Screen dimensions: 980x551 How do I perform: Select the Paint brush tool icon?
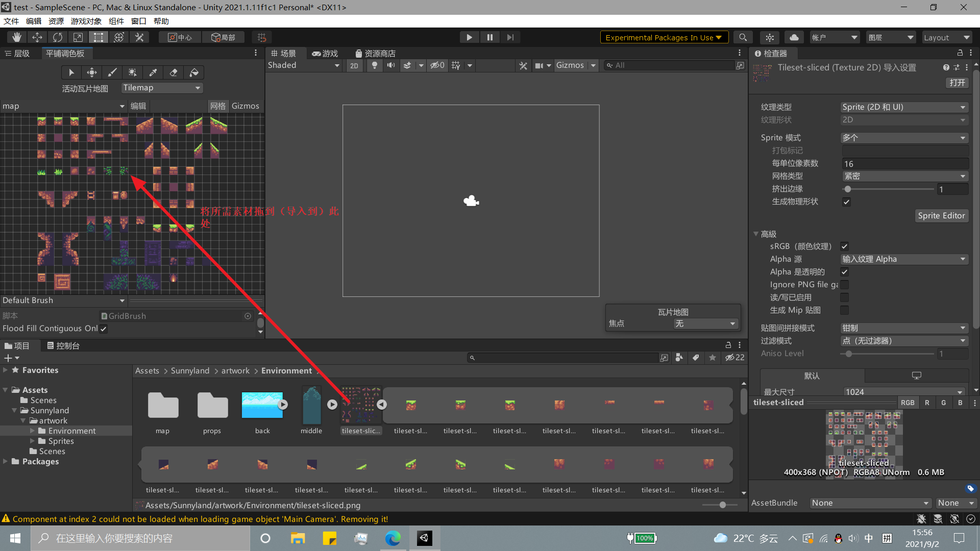point(112,72)
